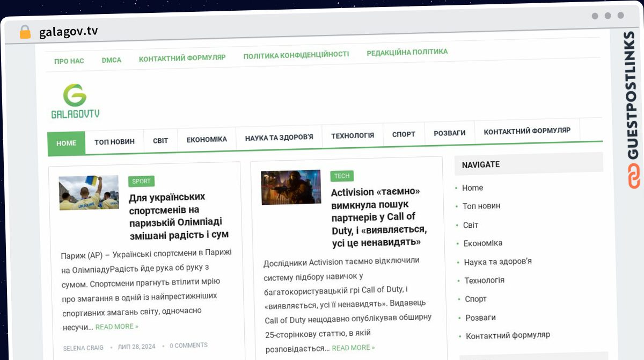The height and width of the screenshot is (360, 644).
Task: Select the РОЗВАГИ menu item
Action: click(x=450, y=133)
